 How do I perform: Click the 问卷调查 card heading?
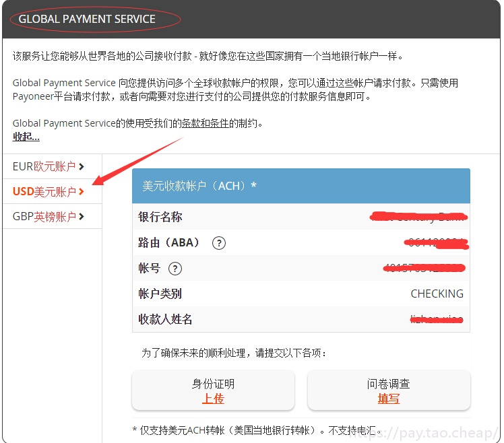pyautogui.click(x=389, y=384)
